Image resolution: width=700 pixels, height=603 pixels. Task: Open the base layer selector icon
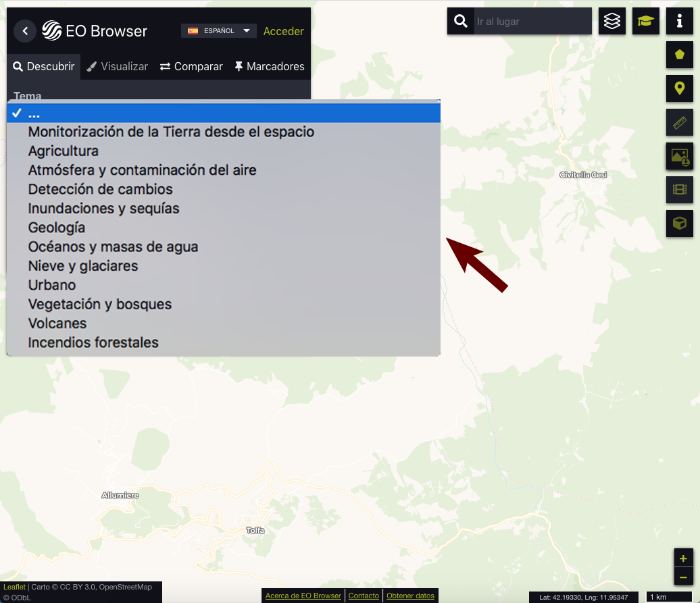(611, 21)
